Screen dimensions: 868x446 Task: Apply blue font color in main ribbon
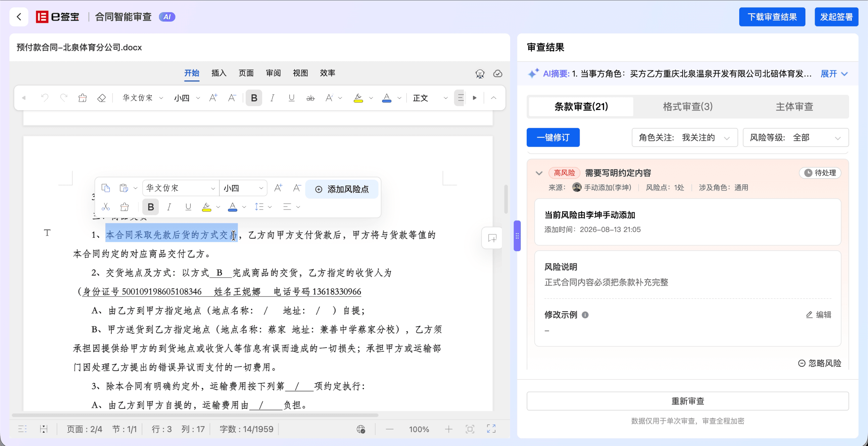tap(386, 98)
